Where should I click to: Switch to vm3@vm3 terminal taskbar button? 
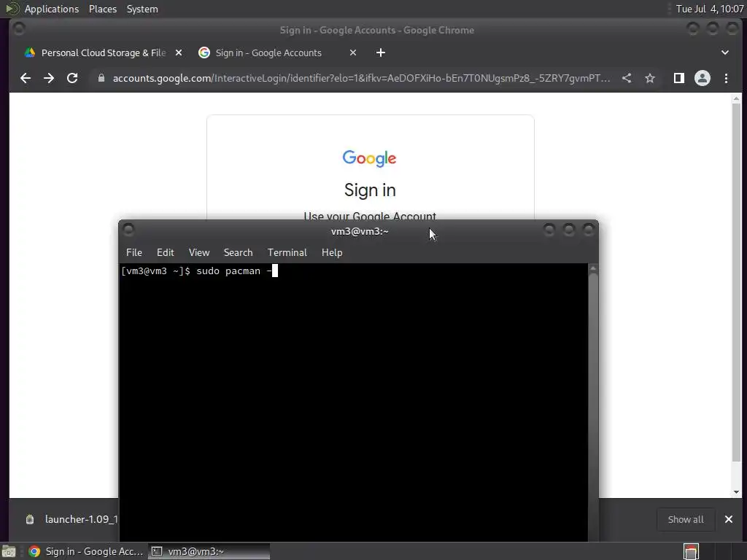point(209,551)
